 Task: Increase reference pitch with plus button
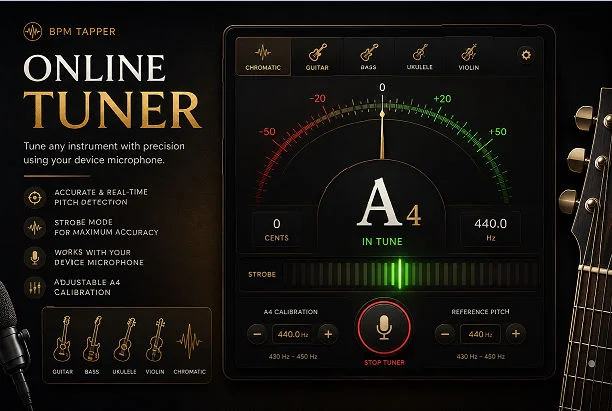point(516,334)
